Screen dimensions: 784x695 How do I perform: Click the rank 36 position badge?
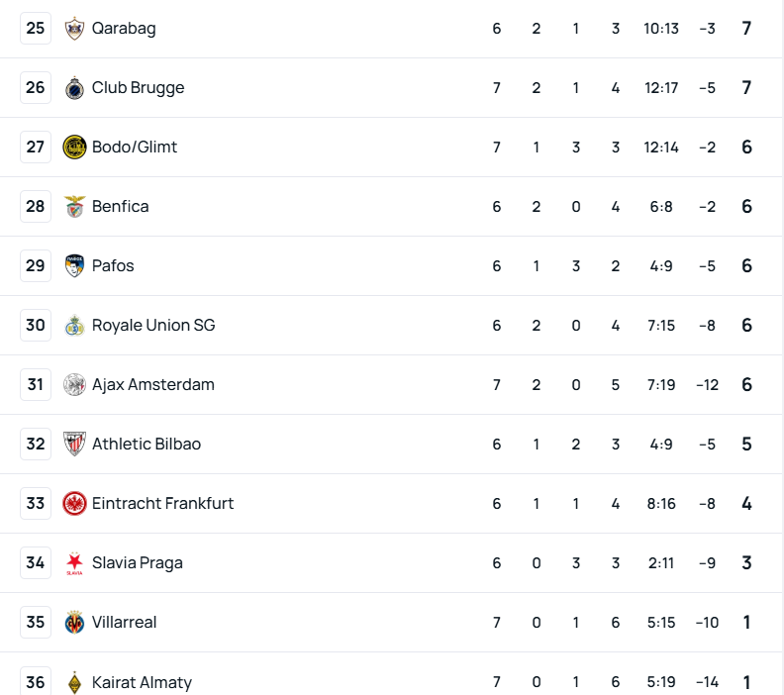(36, 682)
